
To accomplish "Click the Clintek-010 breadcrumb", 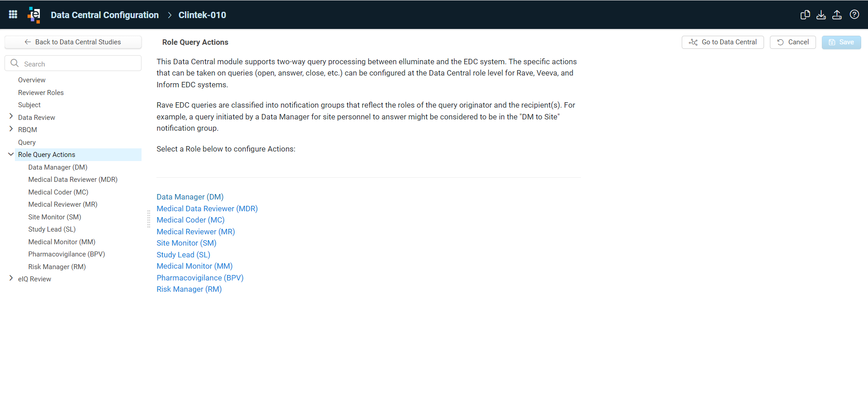I will (x=202, y=15).
